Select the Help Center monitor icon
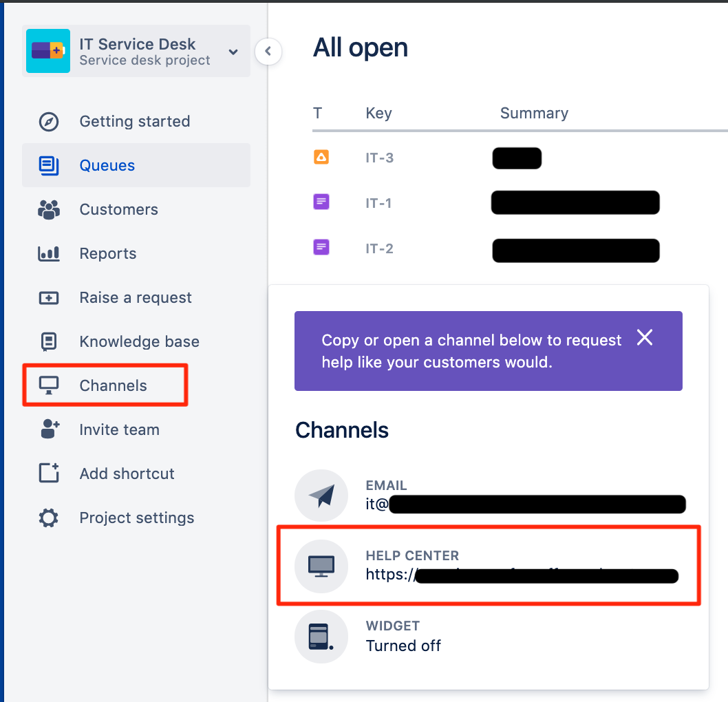Image resolution: width=728 pixels, height=702 pixels. [x=321, y=566]
